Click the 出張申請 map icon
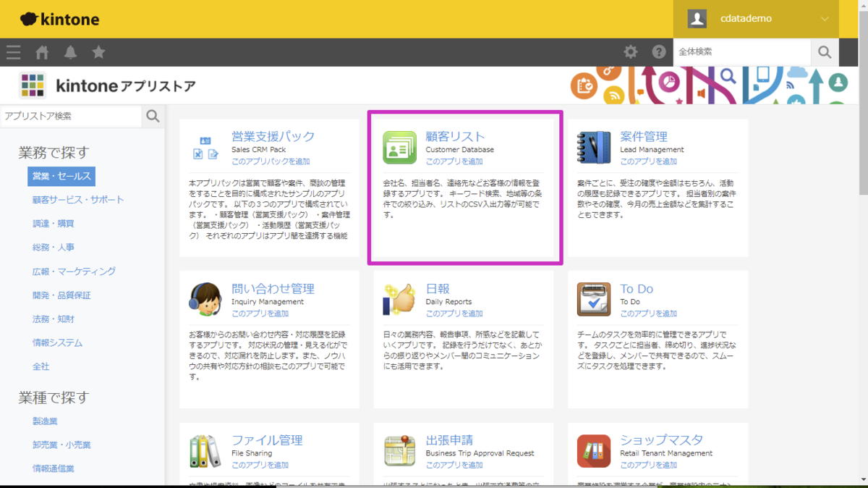 pos(400,451)
